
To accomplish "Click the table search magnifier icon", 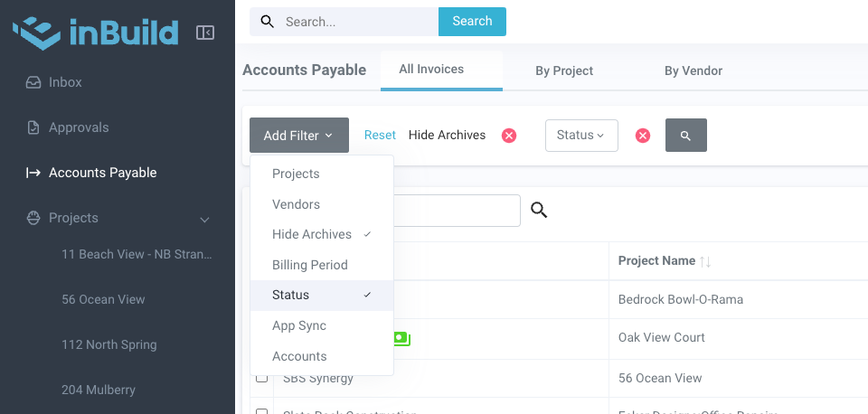I will [x=539, y=211].
